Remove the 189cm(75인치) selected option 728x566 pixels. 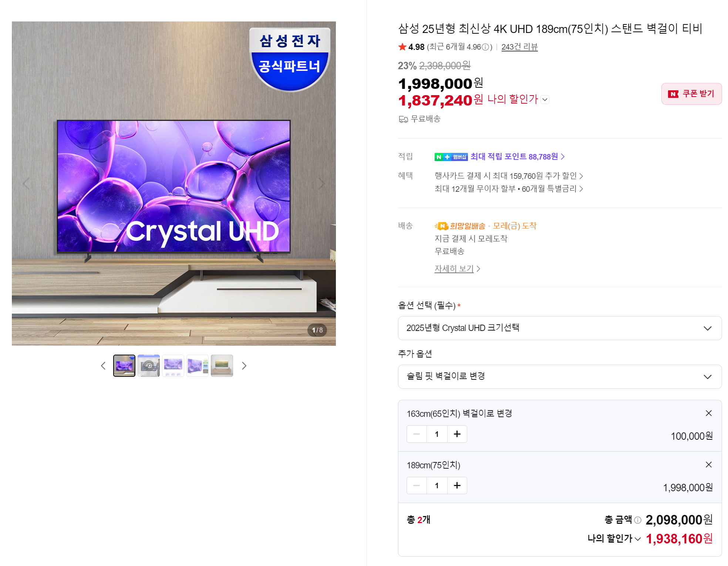pos(708,465)
